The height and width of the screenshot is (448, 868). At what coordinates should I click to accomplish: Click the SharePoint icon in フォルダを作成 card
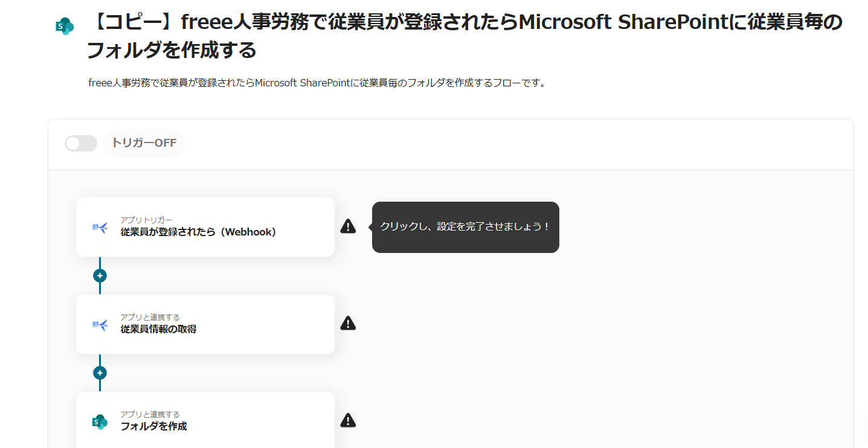(x=100, y=421)
